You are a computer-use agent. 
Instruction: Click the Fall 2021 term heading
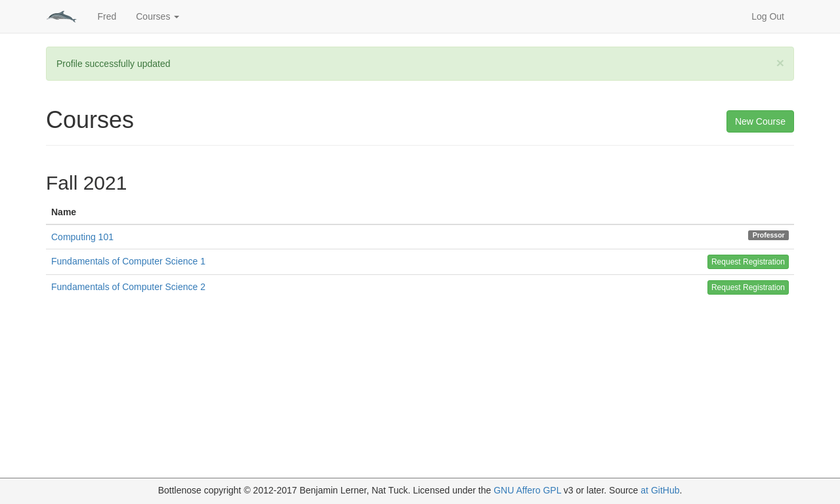click(x=86, y=183)
